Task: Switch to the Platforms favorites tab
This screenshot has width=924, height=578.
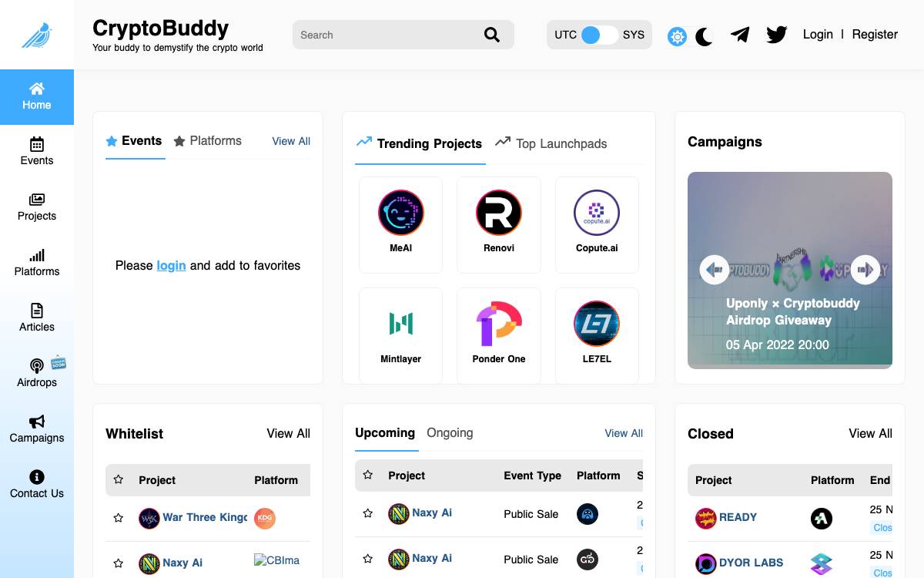Action: click(208, 141)
